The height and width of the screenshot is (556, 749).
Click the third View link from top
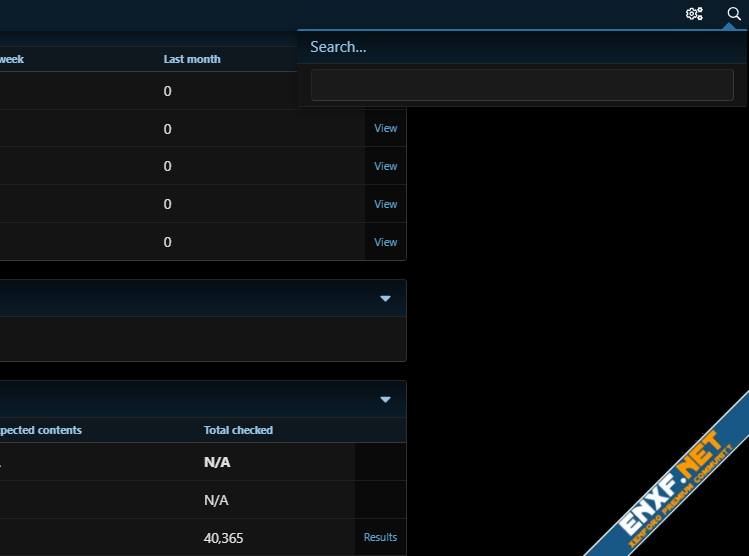pyautogui.click(x=385, y=204)
